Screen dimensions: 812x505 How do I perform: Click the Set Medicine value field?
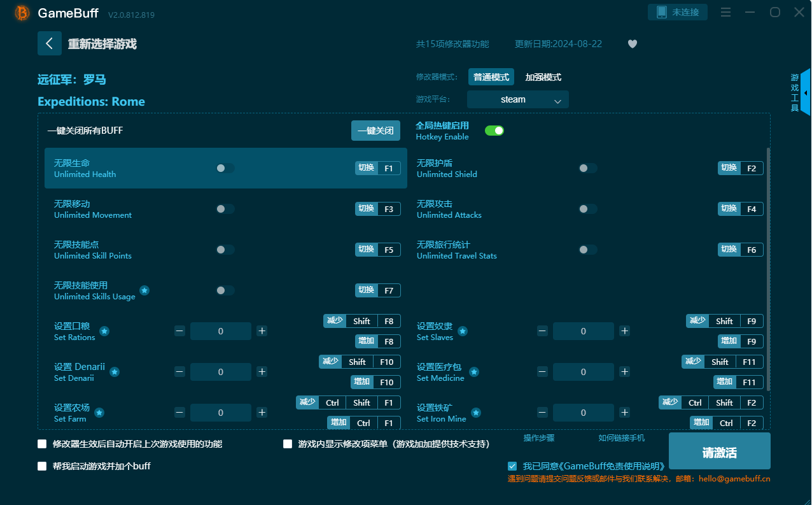pyautogui.click(x=584, y=372)
